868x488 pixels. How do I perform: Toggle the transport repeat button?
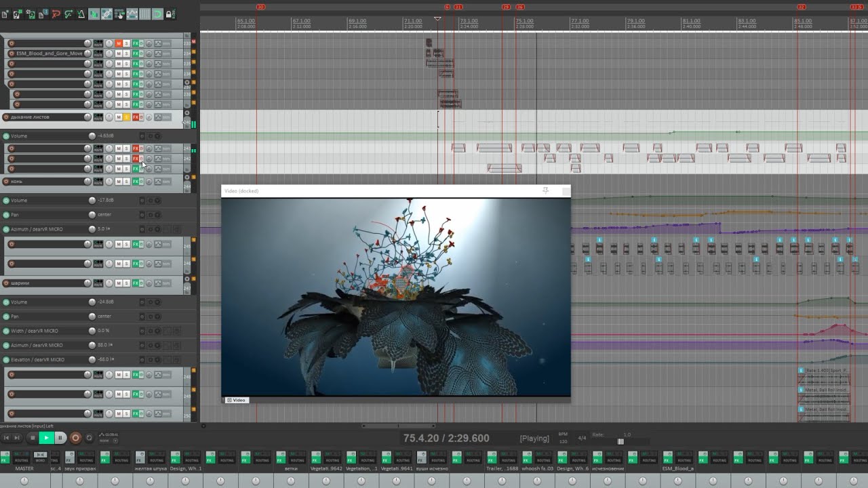[89, 438]
